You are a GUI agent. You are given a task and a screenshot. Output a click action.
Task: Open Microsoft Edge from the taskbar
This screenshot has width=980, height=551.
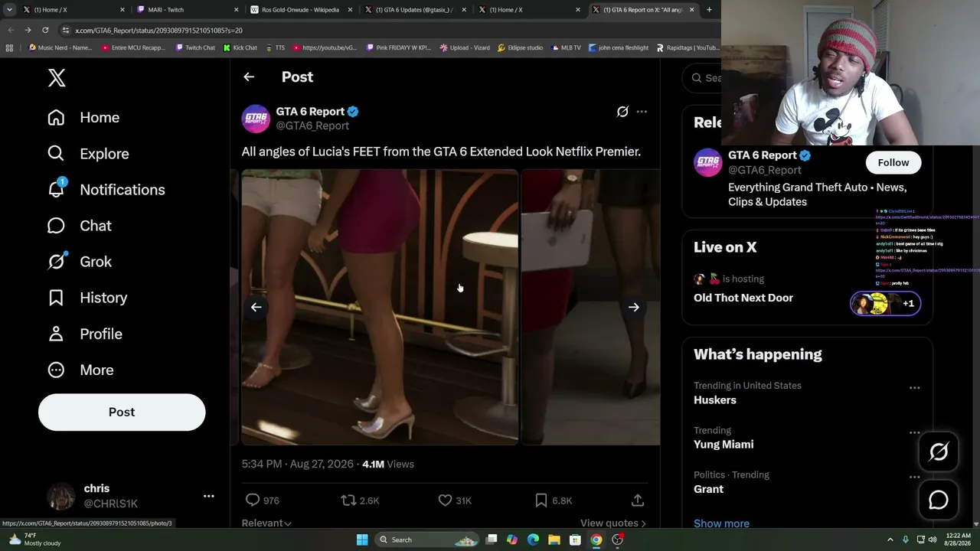pos(533,540)
